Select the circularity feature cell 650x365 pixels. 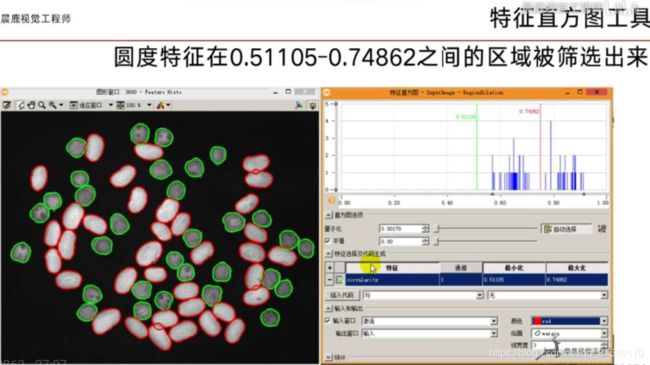point(392,280)
